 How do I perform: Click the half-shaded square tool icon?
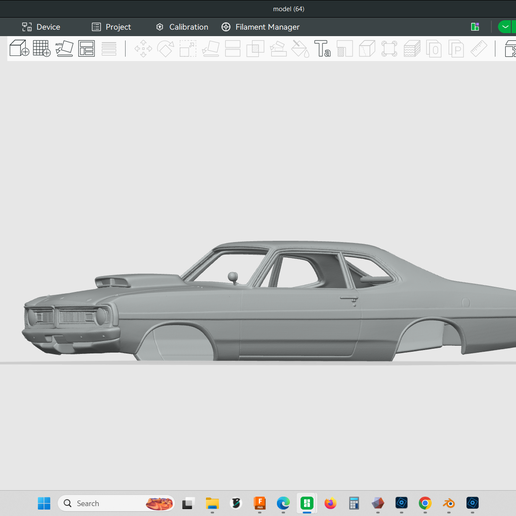click(x=345, y=49)
